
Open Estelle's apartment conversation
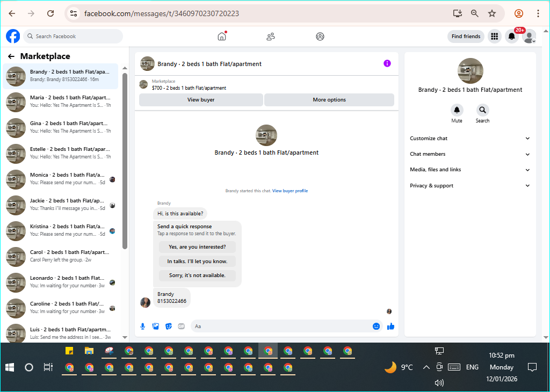point(60,154)
